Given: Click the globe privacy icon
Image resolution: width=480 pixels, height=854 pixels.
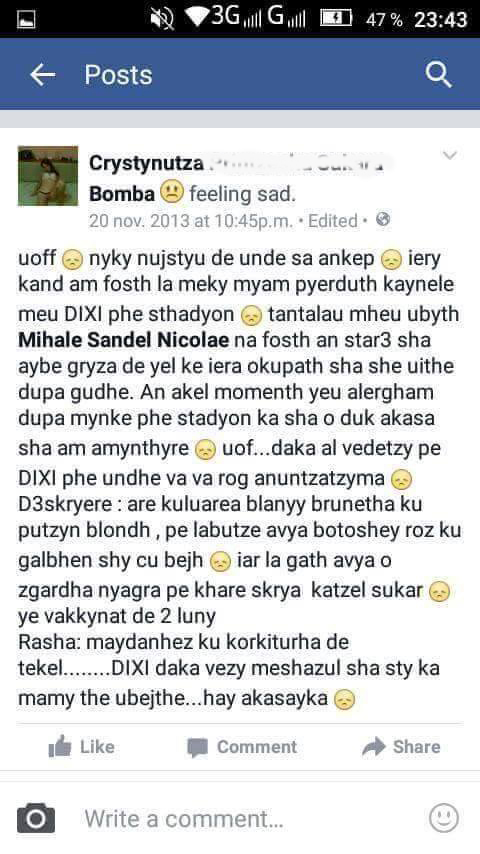Looking at the screenshot, I should [x=383, y=219].
